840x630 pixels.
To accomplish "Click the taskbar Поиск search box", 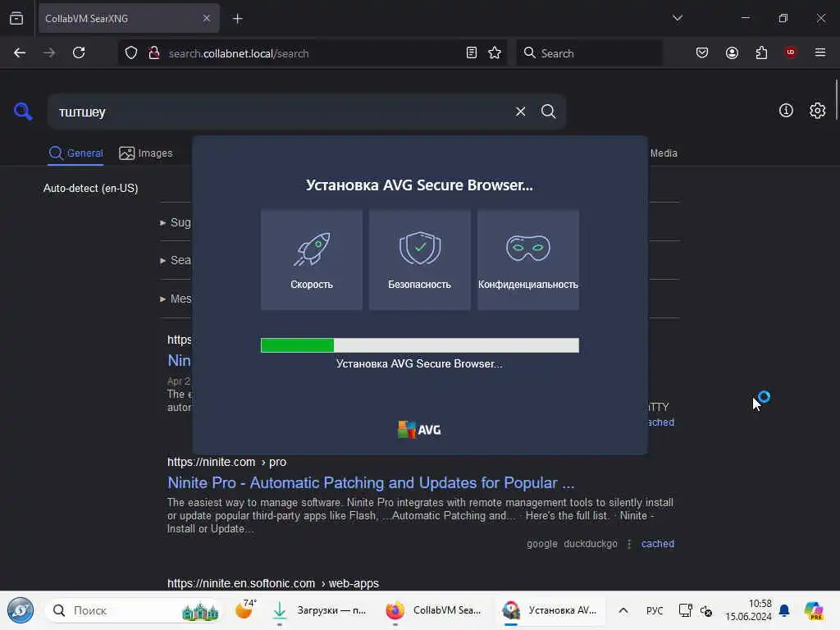I will pyautogui.click(x=134, y=610).
